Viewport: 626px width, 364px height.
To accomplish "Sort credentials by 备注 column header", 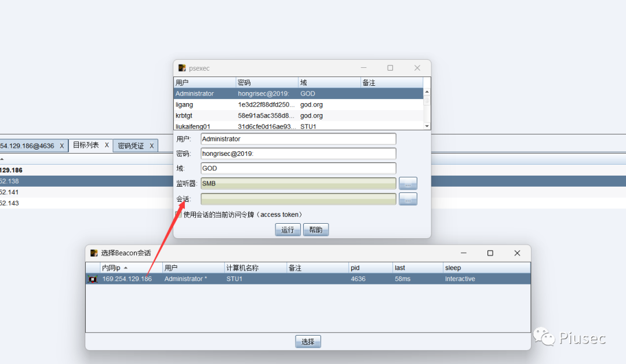I will 392,83.
